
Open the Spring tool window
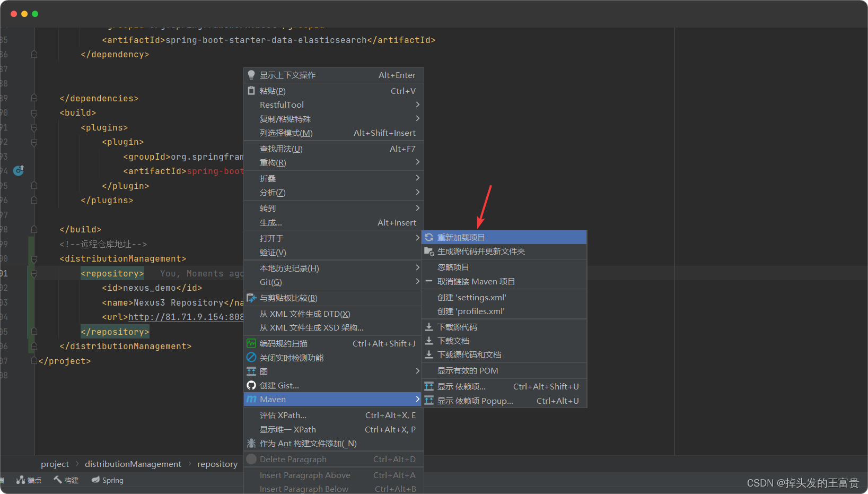point(107,480)
